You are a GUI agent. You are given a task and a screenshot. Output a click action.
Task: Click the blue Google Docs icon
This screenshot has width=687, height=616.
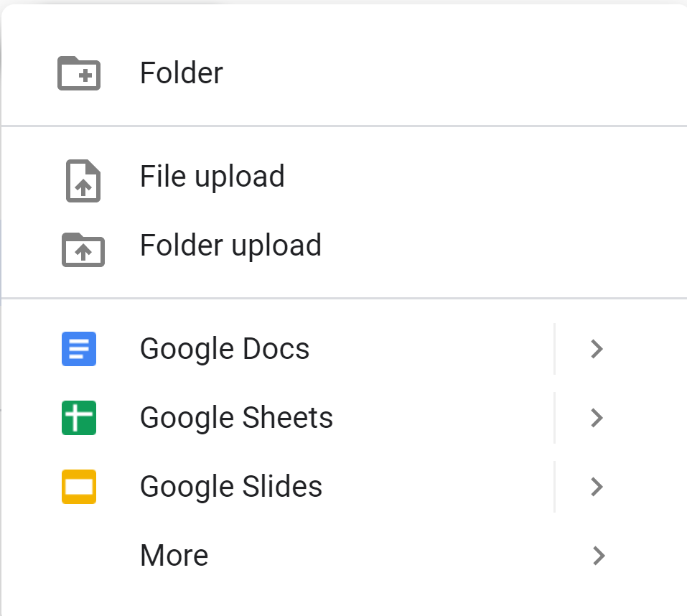(x=79, y=349)
